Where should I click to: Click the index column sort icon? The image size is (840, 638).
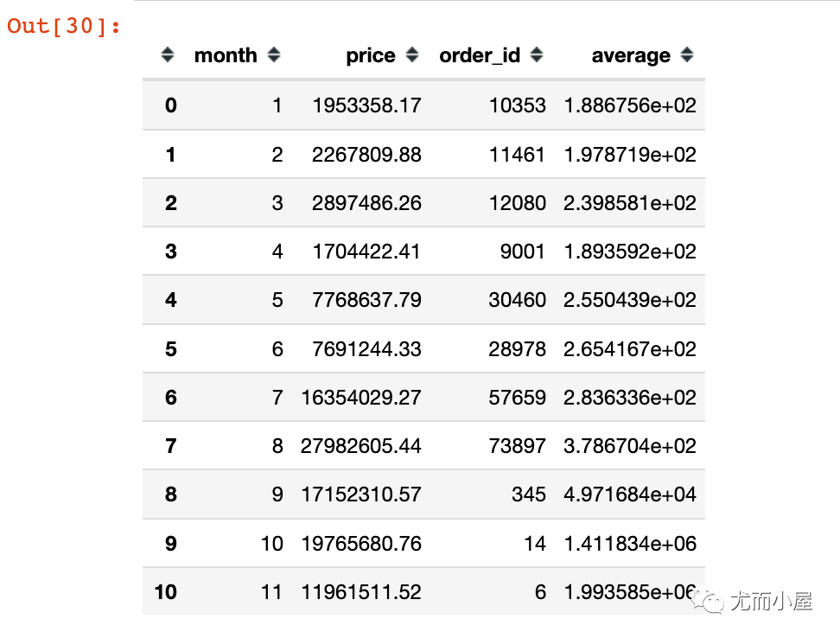click(x=168, y=55)
